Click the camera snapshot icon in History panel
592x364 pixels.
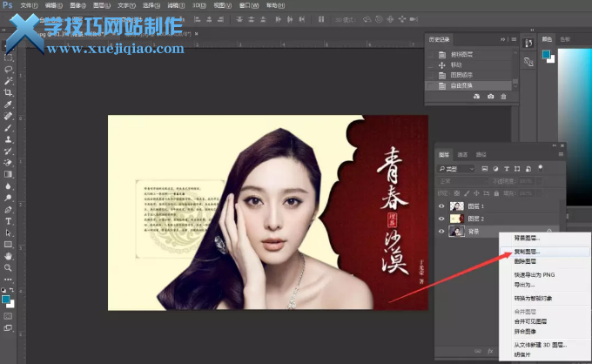(491, 96)
